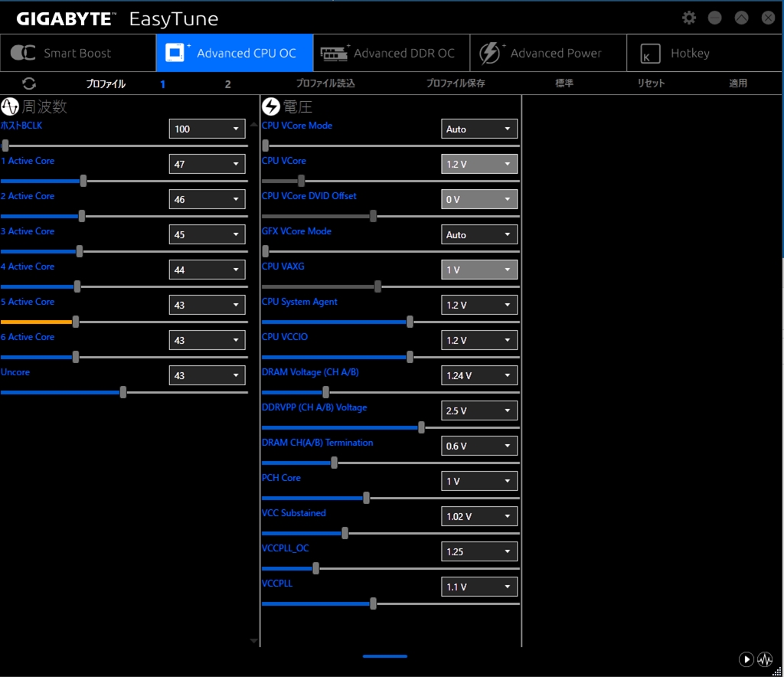Image resolution: width=784 pixels, height=677 pixels.
Task: Open the ホストBCLK value dropdown
Action: point(207,129)
